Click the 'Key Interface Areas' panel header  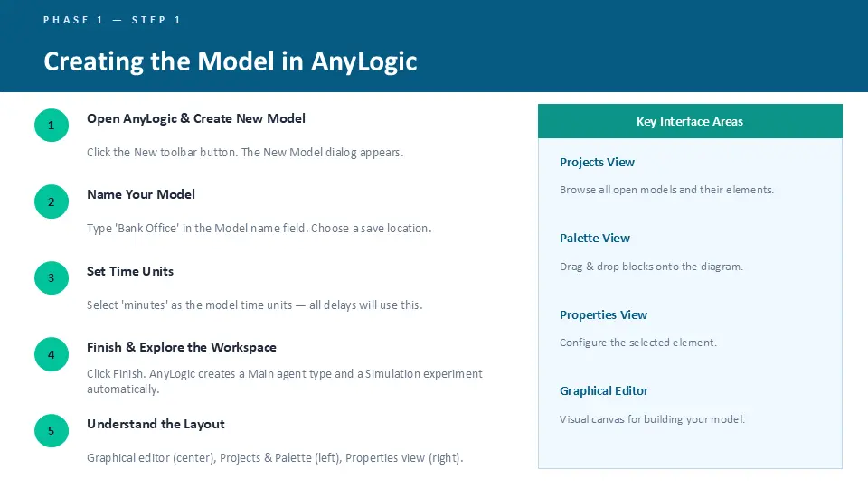click(690, 121)
